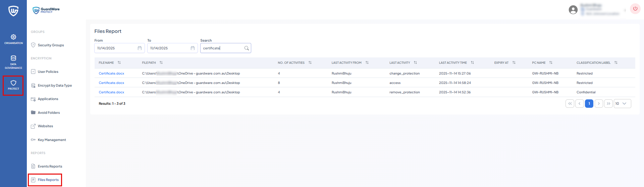Jump to last results page
Screen dimensions: 644x187
tap(608, 104)
